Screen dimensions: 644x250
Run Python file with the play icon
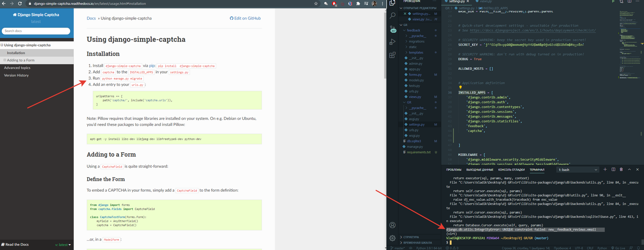[613, 1]
